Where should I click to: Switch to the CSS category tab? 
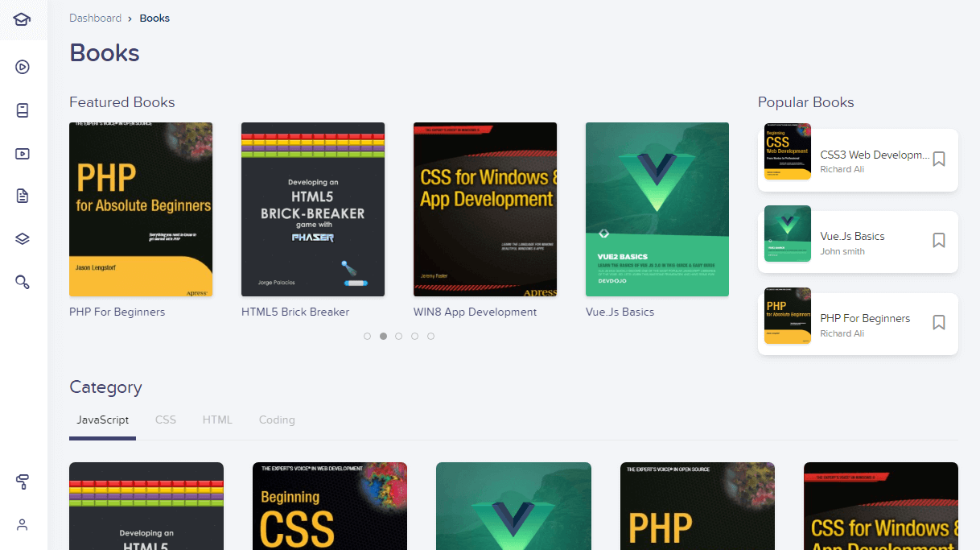coord(166,420)
